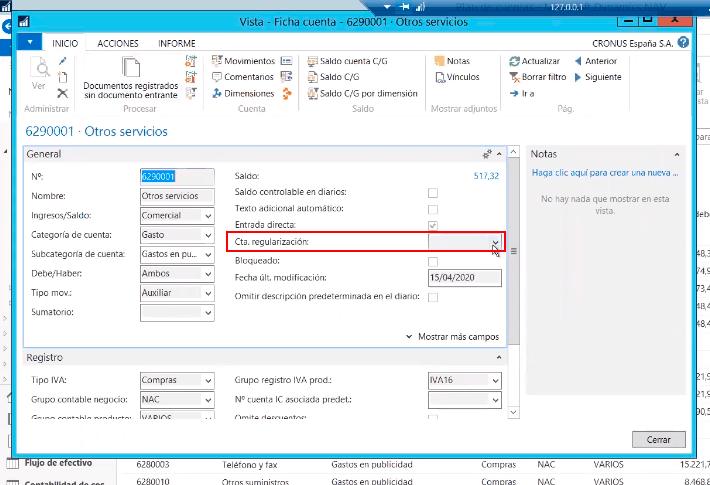Open the Categoría de cuenta dropdown
This screenshot has height=485, width=710.
(x=208, y=236)
